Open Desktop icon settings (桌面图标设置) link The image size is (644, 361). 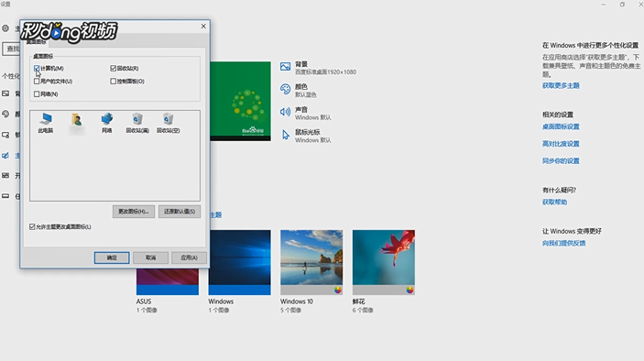(561, 126)
